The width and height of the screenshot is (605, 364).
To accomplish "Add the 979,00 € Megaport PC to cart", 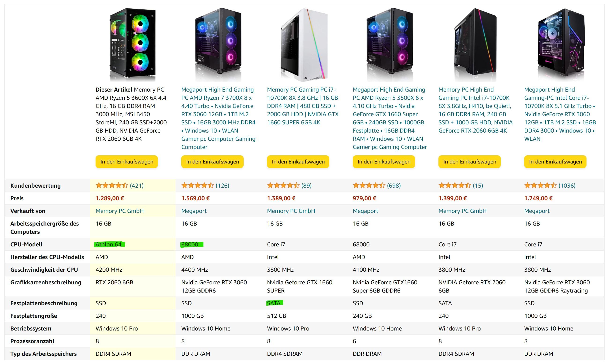I will click(384, 162).
